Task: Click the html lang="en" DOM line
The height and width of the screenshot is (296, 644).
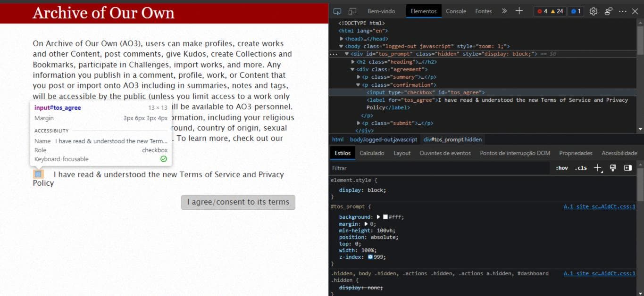Action: (363, 31)
